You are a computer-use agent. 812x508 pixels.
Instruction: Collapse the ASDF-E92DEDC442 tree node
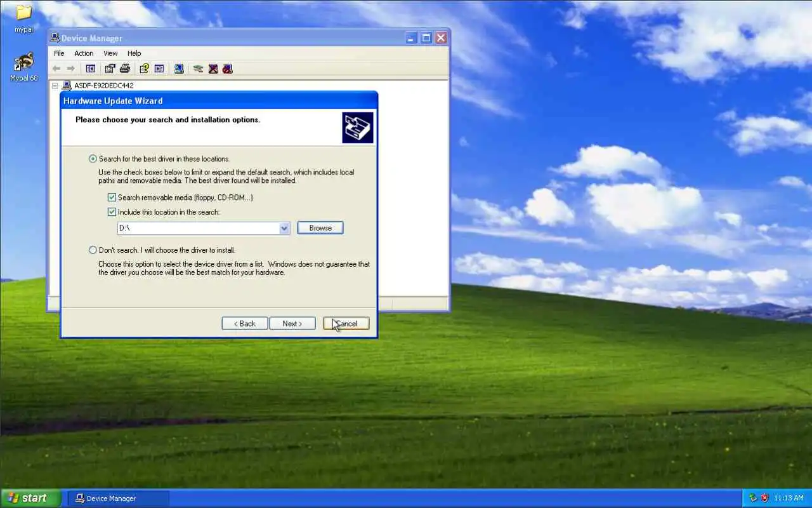(x=55, y=86)
